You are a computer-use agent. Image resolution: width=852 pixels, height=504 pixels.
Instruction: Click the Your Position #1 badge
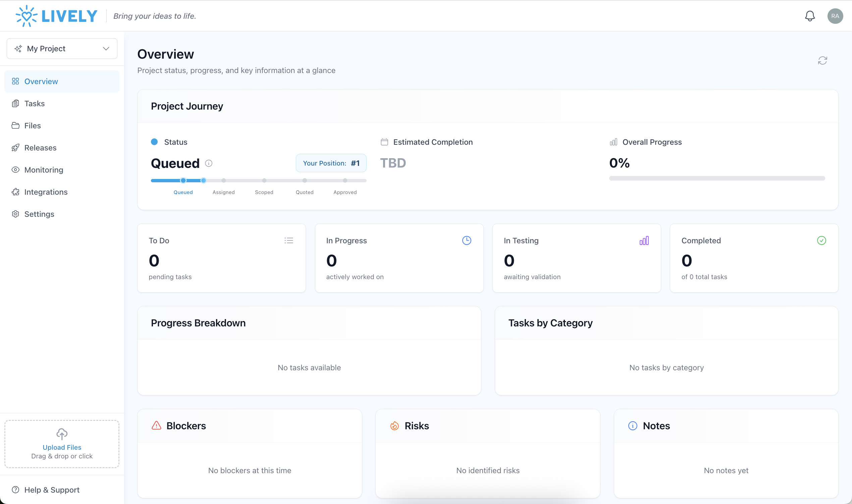(331, 163)
